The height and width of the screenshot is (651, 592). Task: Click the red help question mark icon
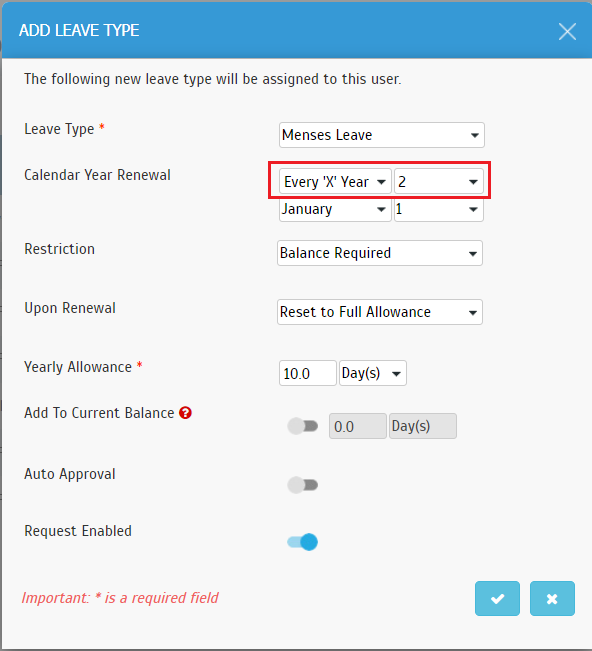point(185,413)
